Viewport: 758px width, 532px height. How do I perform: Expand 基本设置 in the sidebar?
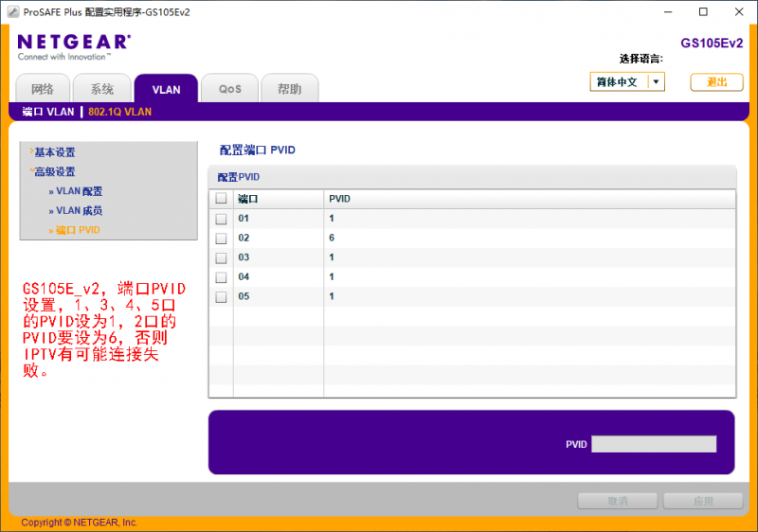54,152
